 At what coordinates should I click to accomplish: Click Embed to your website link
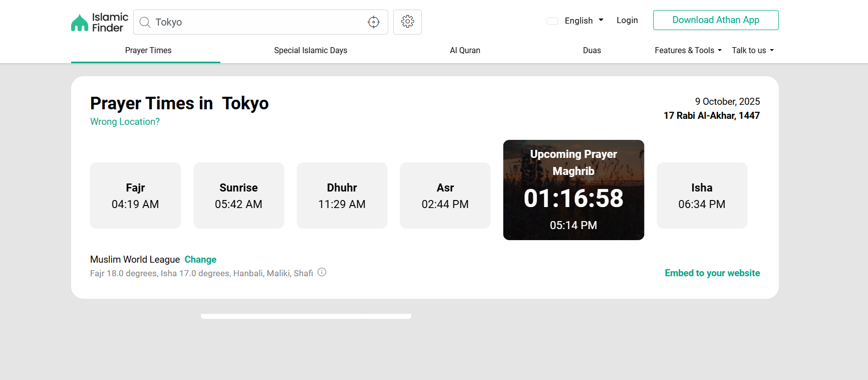(x=712, y=273)
